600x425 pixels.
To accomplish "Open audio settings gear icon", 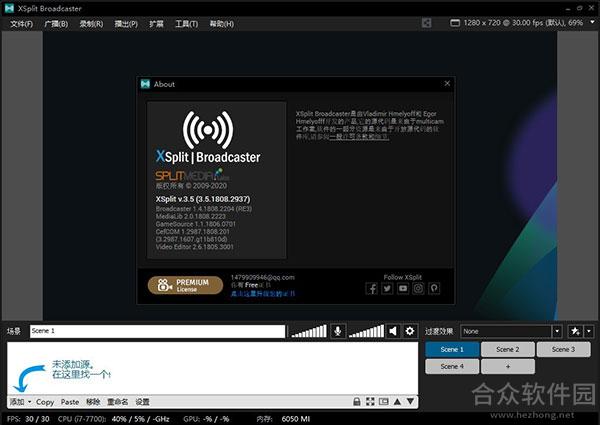I will pos(410,331).
